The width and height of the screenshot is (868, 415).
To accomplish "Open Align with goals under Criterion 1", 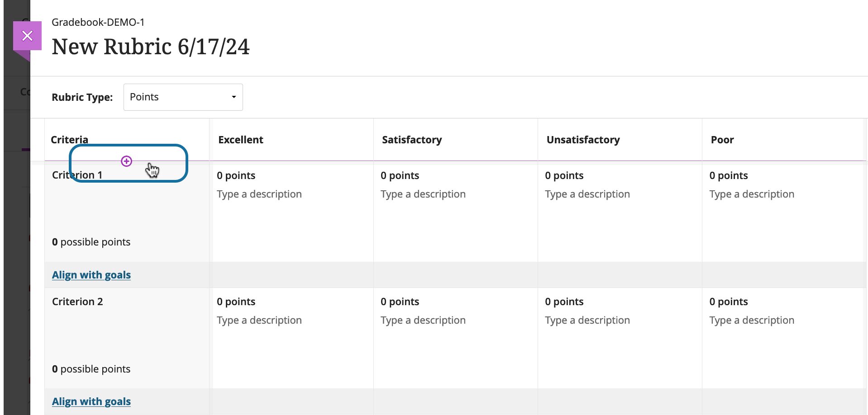I will (91, 275).
